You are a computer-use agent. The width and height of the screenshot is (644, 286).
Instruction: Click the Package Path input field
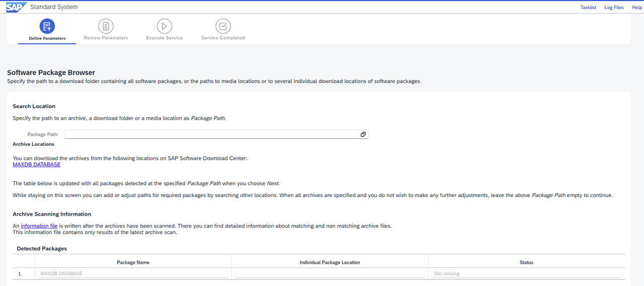(216, 134)
